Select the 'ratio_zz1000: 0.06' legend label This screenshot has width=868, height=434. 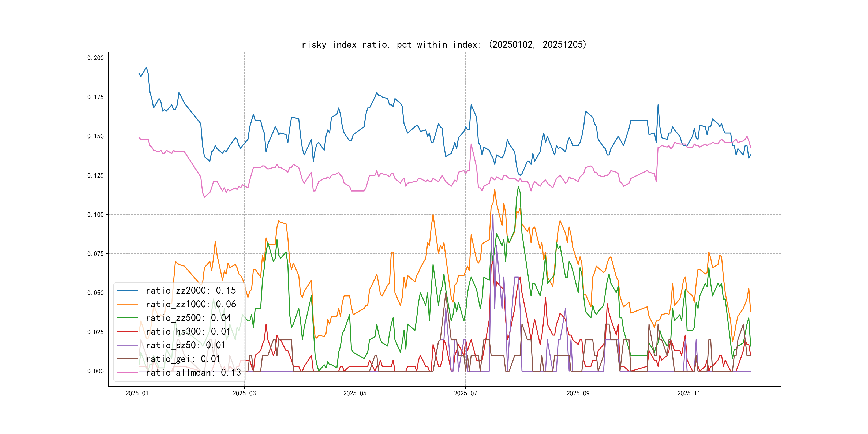click(191, 304)
